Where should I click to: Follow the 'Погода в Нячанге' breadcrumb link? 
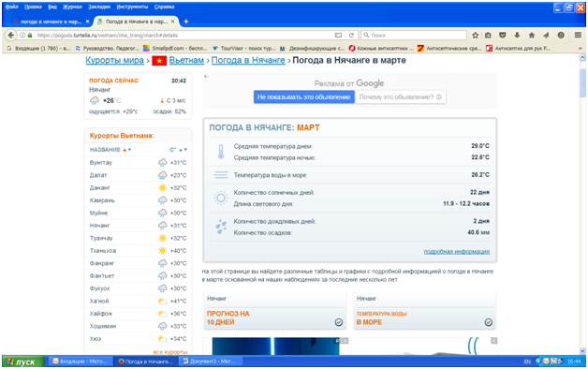248,60
